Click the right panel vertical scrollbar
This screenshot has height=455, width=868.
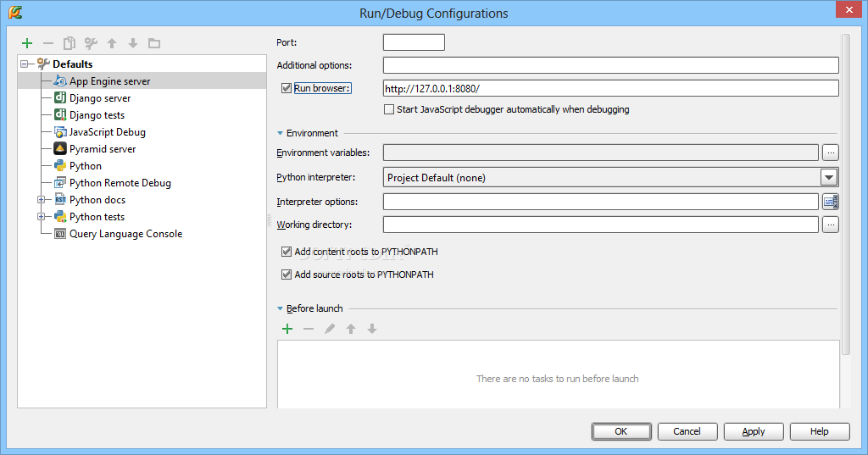845,195
